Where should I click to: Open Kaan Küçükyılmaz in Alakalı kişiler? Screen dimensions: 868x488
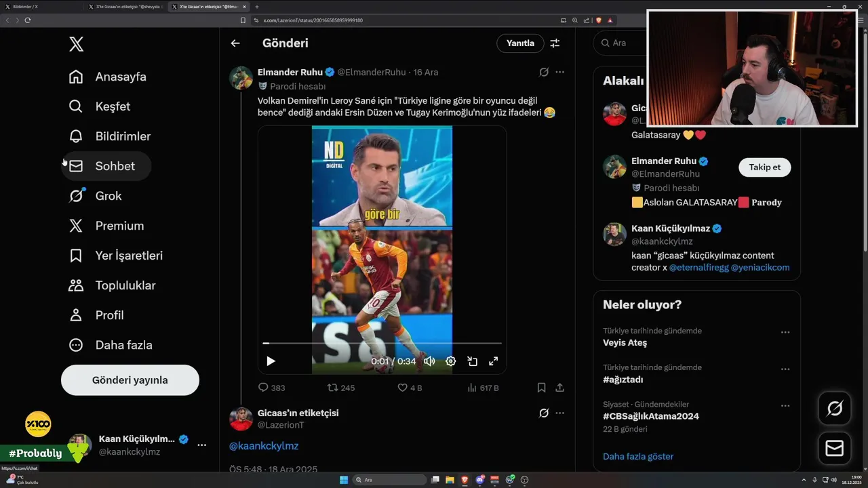(670, 228)
